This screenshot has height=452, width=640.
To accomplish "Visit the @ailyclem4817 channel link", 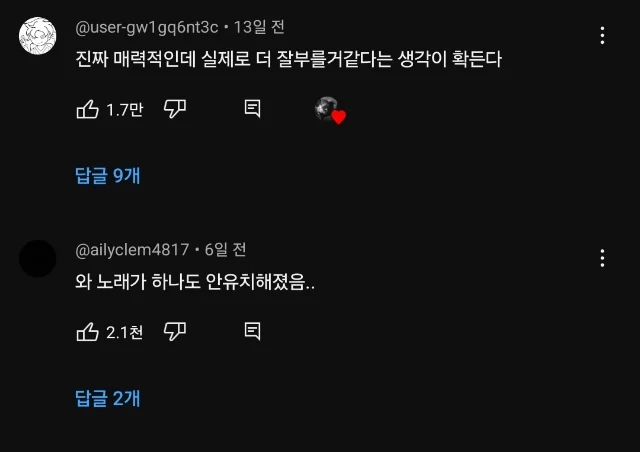I will (x=132, y=250).
